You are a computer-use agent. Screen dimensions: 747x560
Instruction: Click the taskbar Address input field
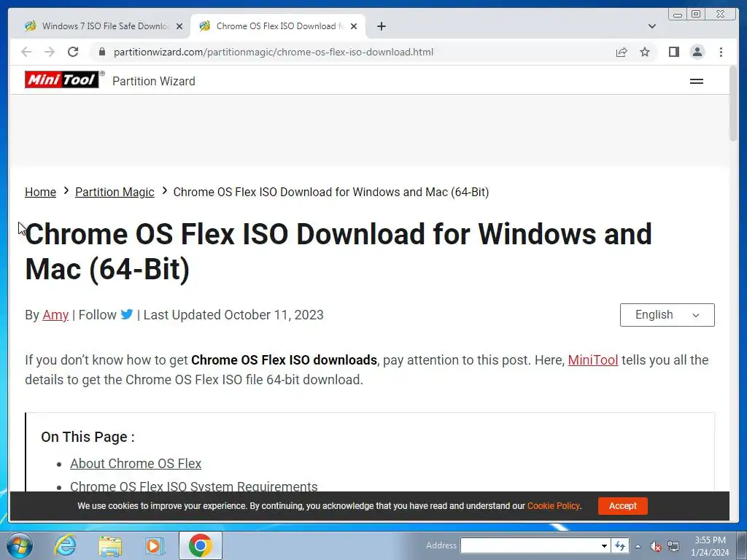530,545
